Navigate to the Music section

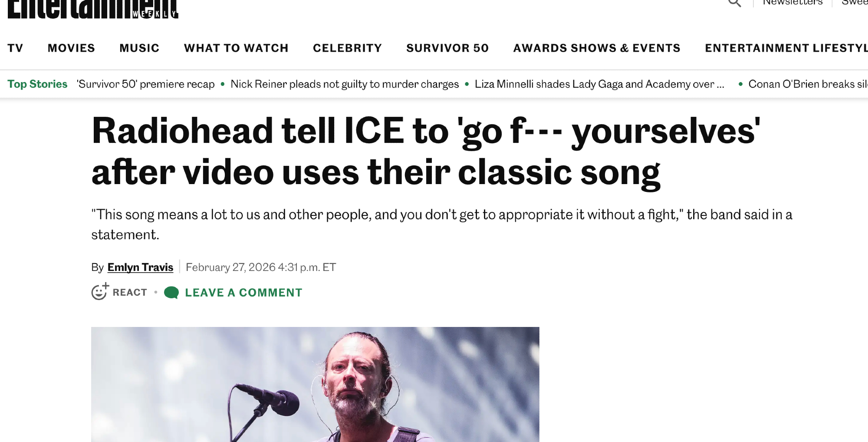139,48
